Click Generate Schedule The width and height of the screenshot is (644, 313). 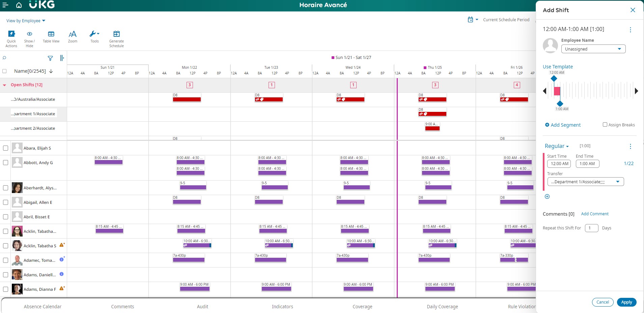pos(116,37)
